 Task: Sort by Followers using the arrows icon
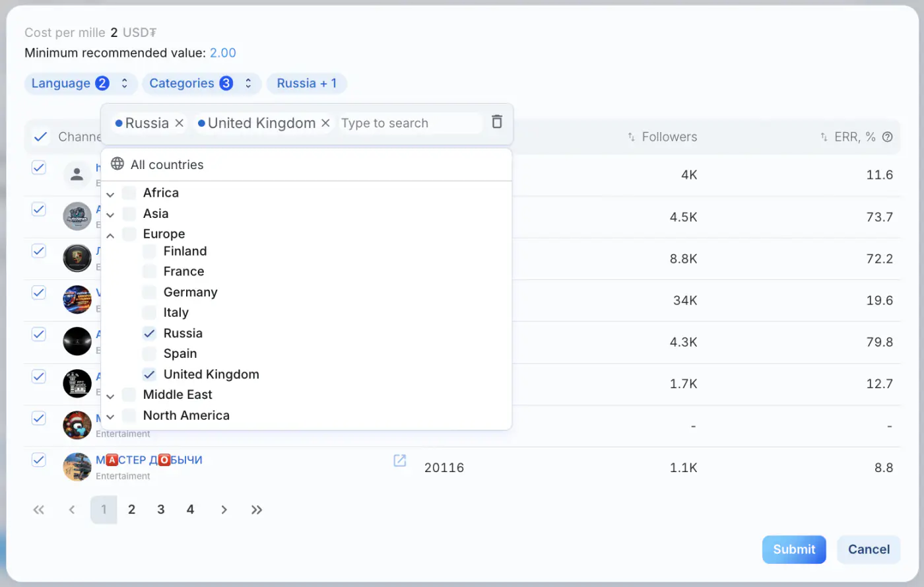pyautogui.click(x=632, y=137)
